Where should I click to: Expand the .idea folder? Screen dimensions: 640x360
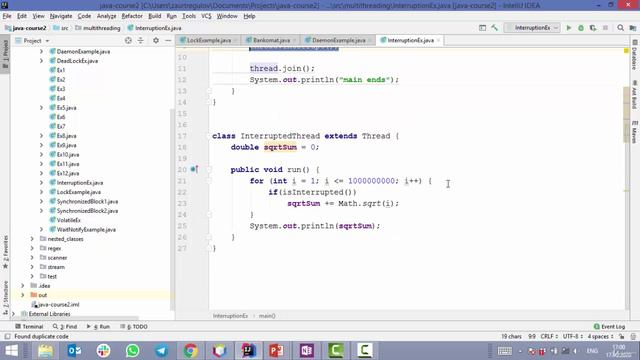point(22,286)
